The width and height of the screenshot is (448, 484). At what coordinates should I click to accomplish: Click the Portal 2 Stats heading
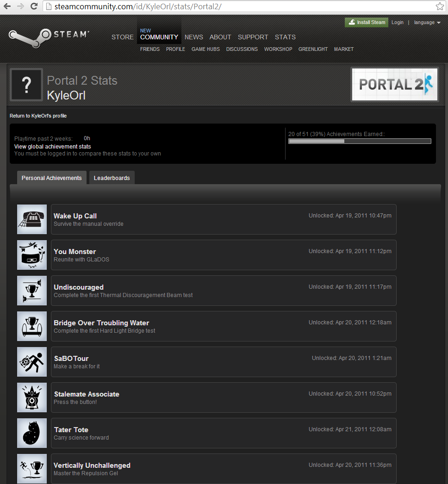tap(82, 81)
